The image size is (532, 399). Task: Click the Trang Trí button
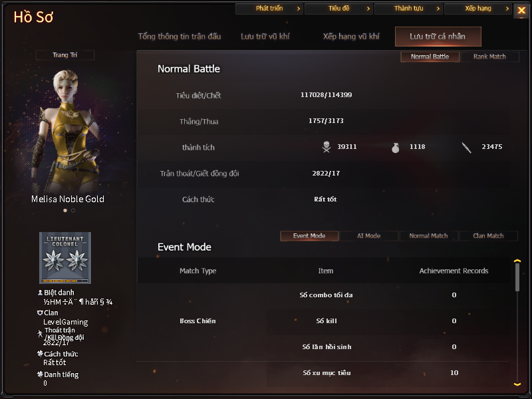pos(65,55)
